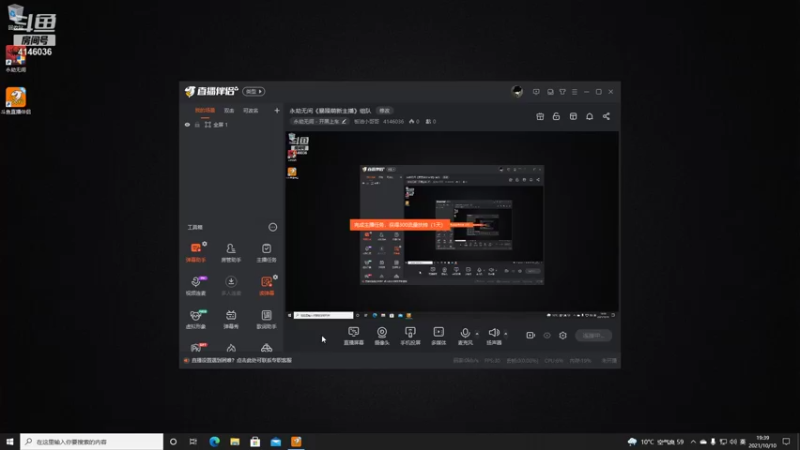
Task: Click the bell notification icon above the preview
Action: [589, 116]
